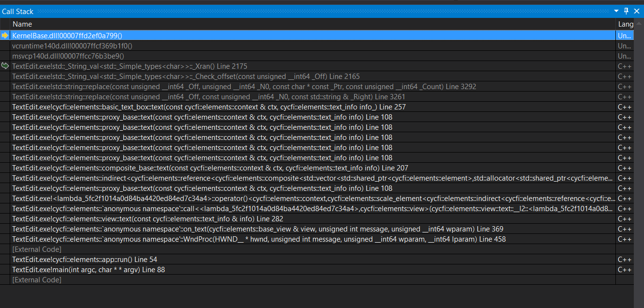The height and width of the screenshot is (308, 644).
Task: Click the green call-return arrow icon
Action: (5, 66)
